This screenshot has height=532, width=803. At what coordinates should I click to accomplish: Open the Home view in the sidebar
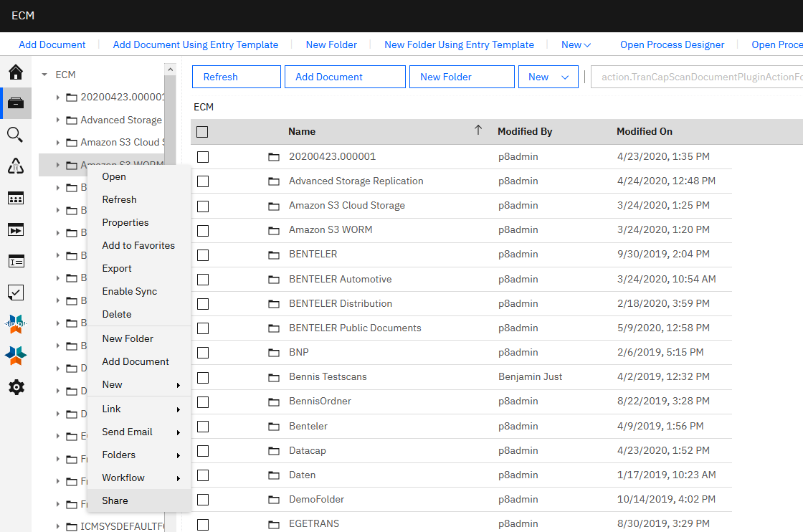tap(16, 72)
